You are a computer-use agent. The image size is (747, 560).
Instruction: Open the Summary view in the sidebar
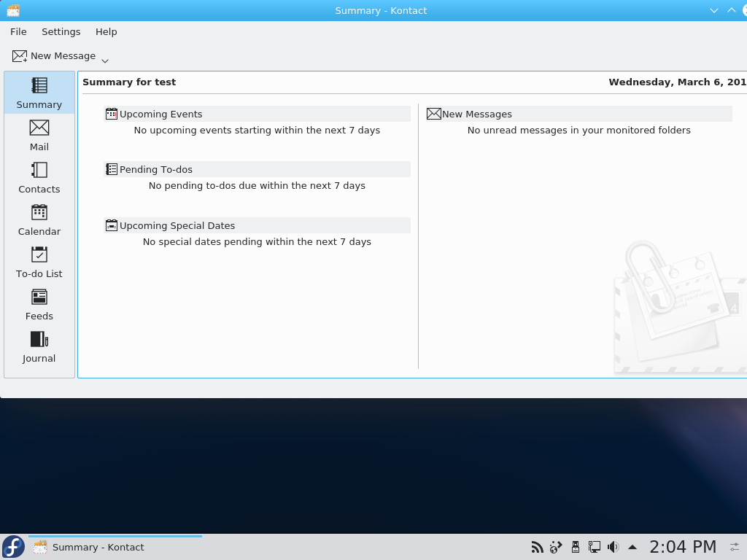39,93
